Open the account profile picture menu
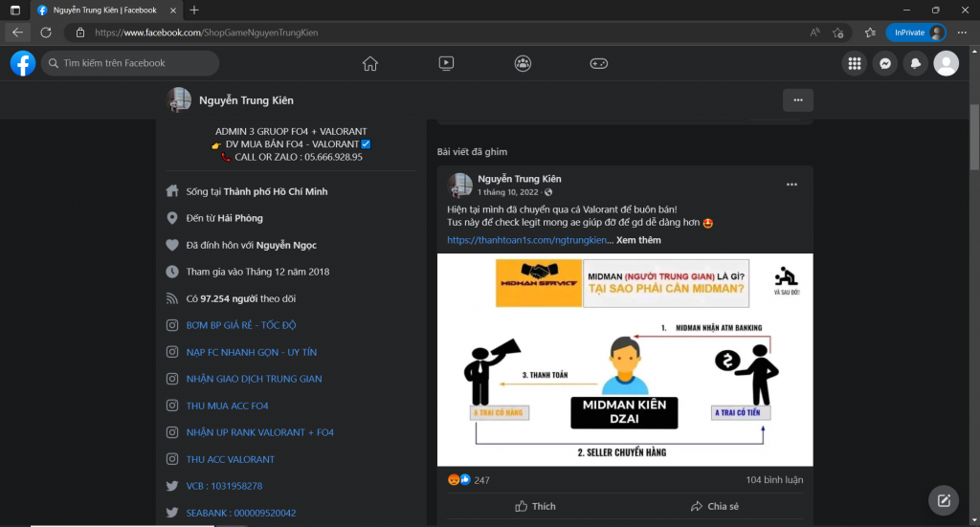Screen dimensions: 980x527 (946, 63)
